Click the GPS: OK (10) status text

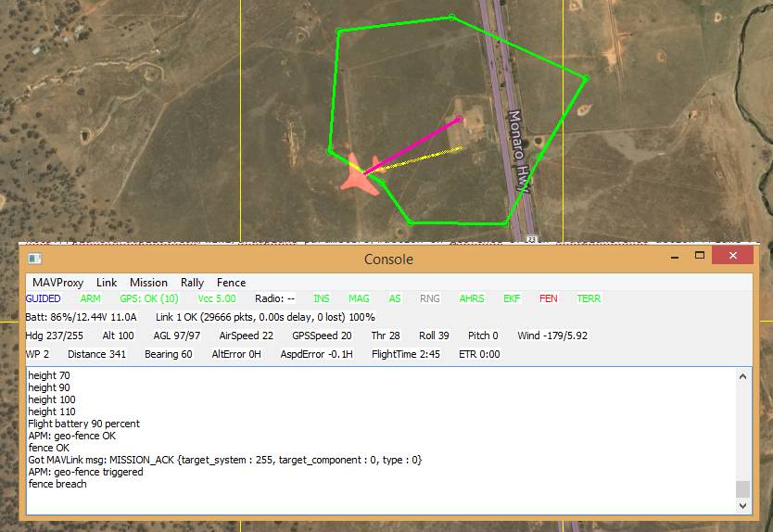coord(149,298)
